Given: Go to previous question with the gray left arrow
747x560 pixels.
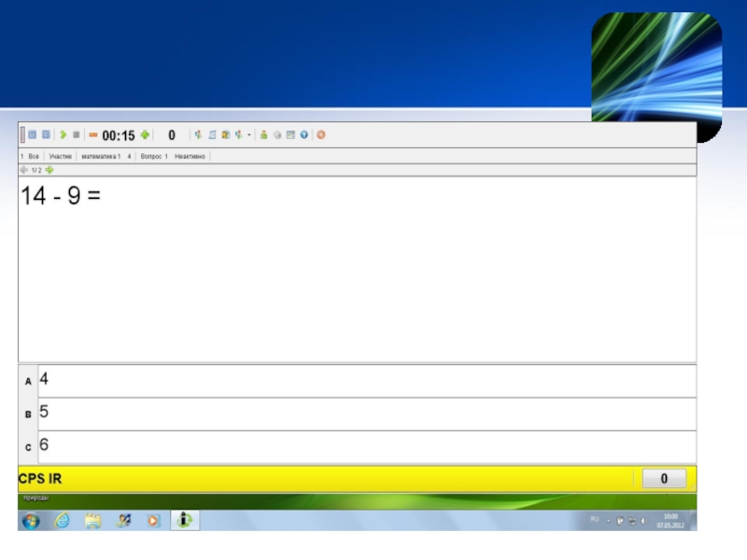Looking at the screenshot, I should point(24,170).
